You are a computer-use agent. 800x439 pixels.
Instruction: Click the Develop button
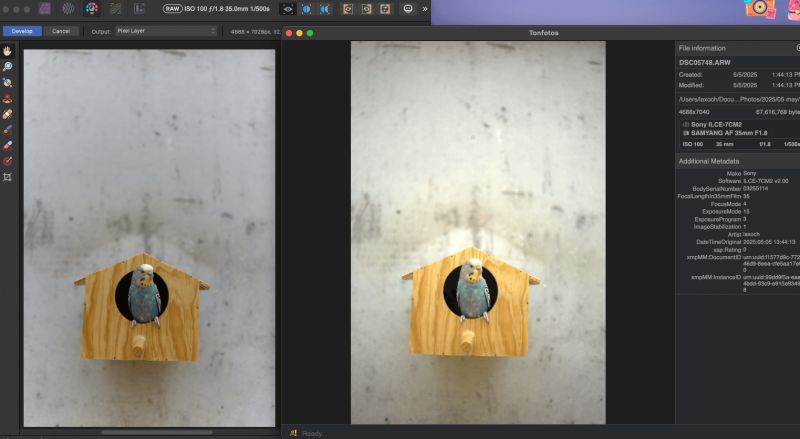pyautogui.click(x=22, y=31)
